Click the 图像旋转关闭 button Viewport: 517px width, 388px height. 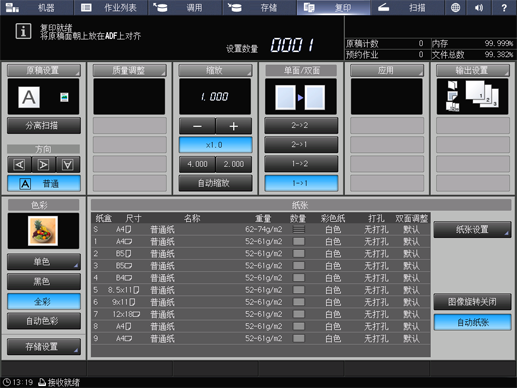(472, 302)
